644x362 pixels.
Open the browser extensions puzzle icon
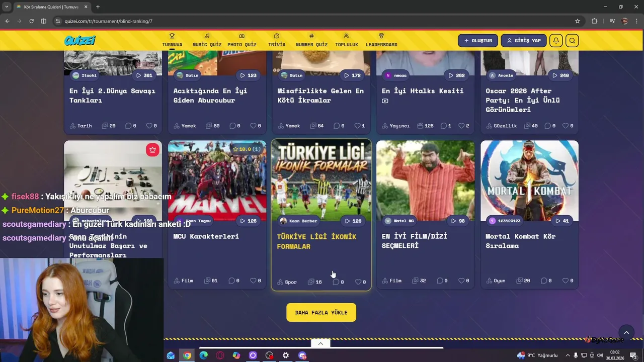point(595,21)
